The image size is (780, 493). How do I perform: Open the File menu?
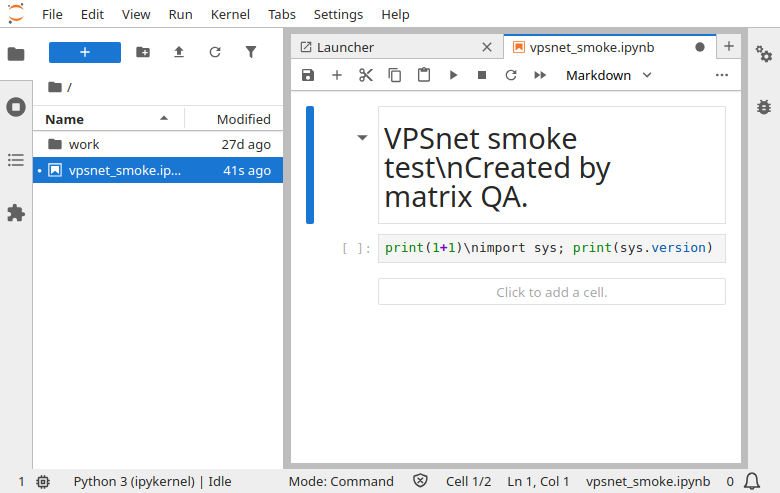click(x=52, y=14)
